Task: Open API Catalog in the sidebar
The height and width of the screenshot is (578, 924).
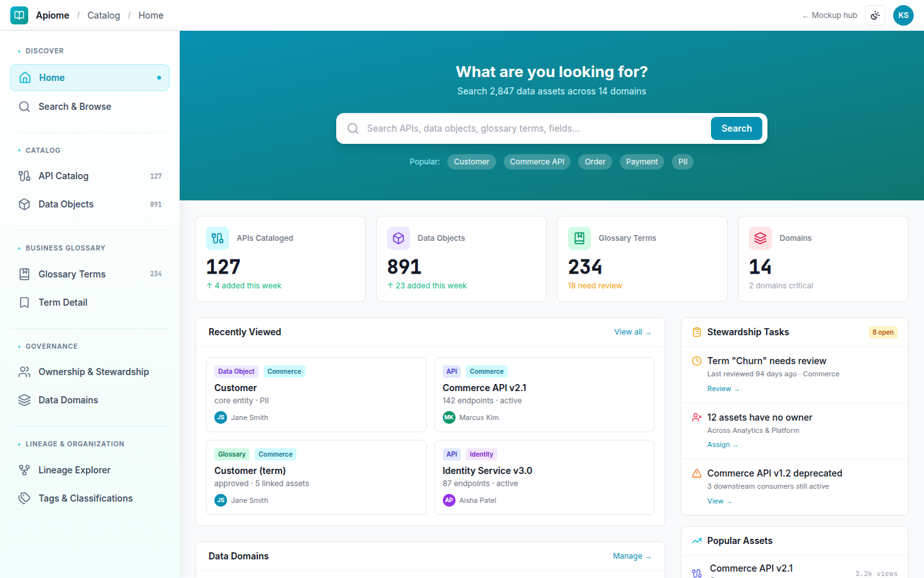Action: [x=90, y=176]
